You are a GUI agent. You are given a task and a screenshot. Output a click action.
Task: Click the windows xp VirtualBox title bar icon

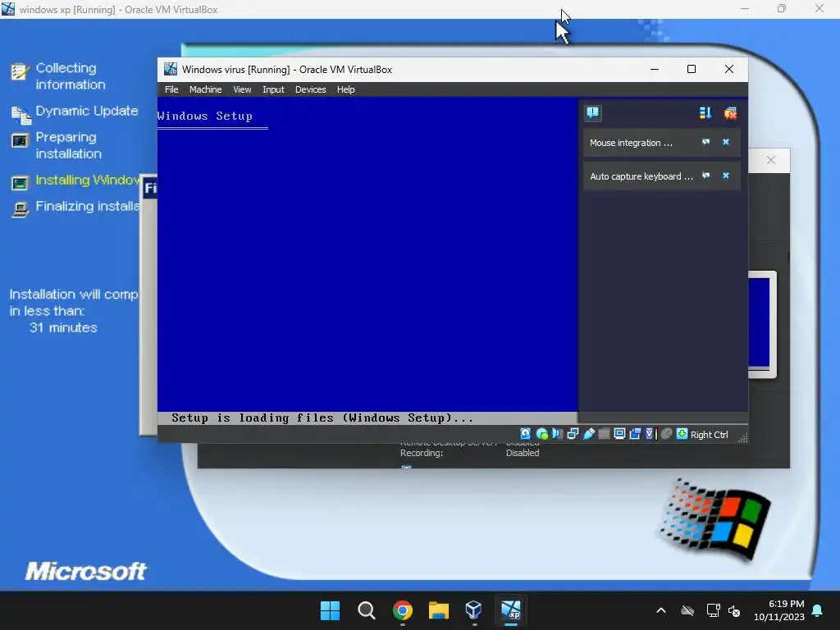(8, 9)
